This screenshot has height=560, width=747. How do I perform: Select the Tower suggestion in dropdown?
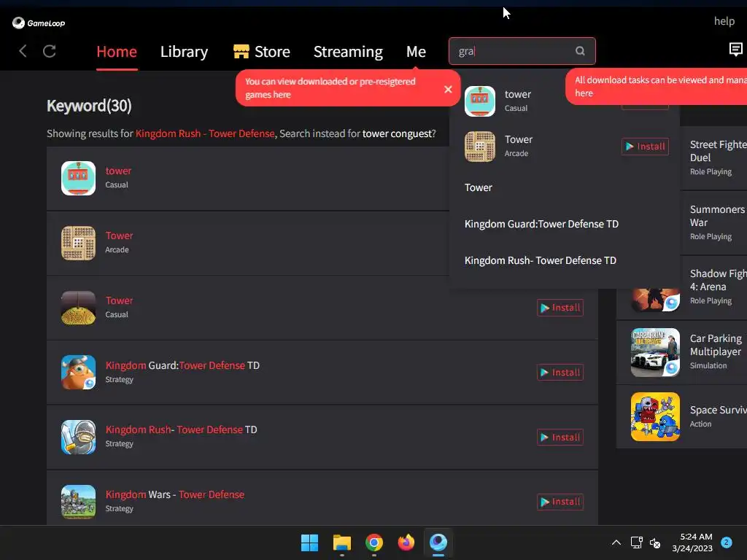click(479, 187)
